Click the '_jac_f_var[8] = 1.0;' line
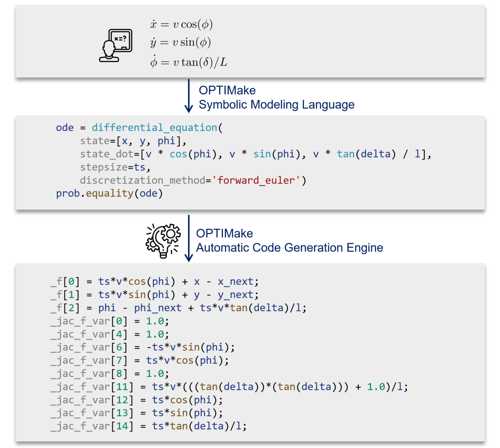 (x=110, y=374)
